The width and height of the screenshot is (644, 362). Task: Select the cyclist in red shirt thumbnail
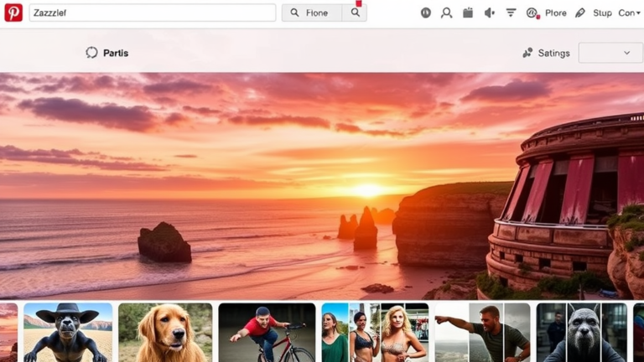coord(267,333)
